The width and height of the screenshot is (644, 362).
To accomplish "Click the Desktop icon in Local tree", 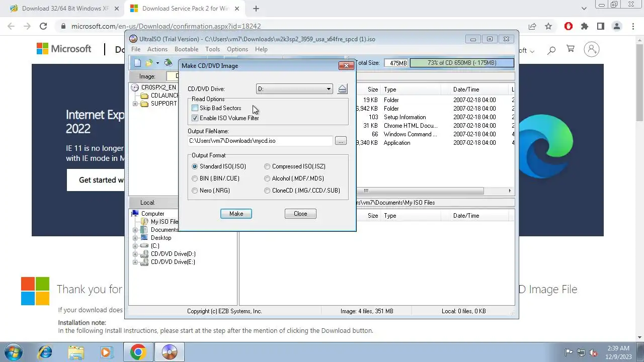I will tap(144, 238).
